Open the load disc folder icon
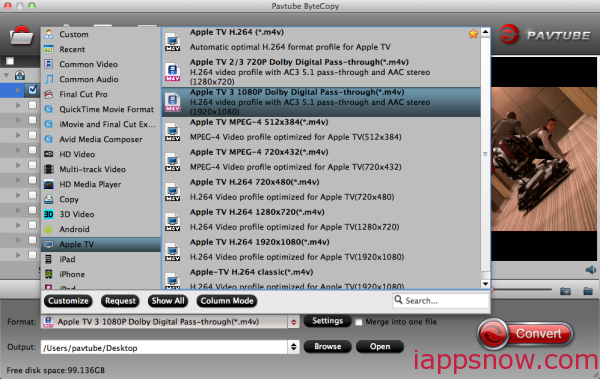The width and height of the screenshot is (600, 379). pyautogui.click(x=21, y=36)
